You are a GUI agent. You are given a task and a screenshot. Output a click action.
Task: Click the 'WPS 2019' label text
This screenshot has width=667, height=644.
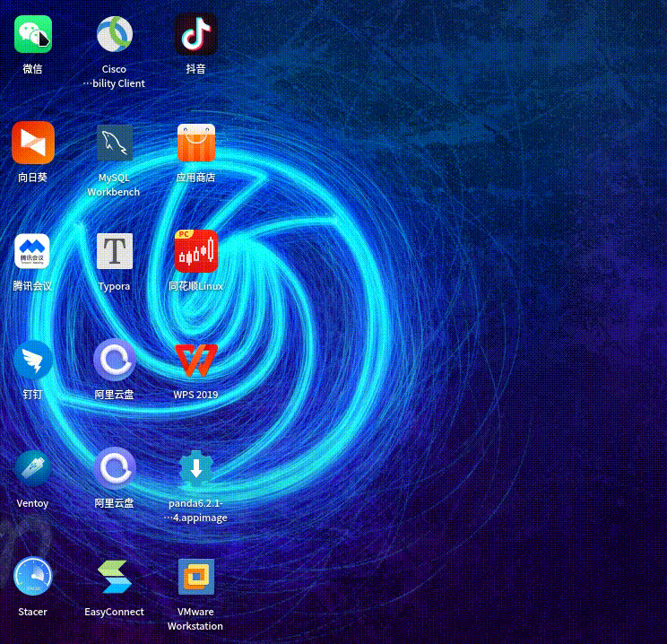click(195, 395)
